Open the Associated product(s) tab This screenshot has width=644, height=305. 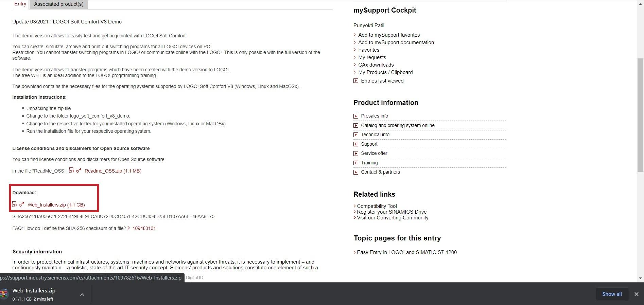point(59,4)
